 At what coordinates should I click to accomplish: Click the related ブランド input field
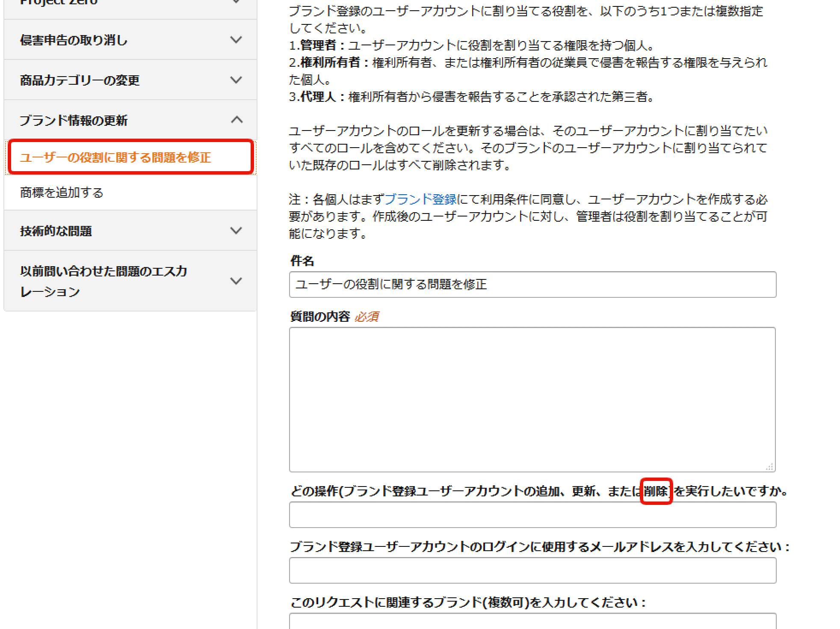coord(532,621)
